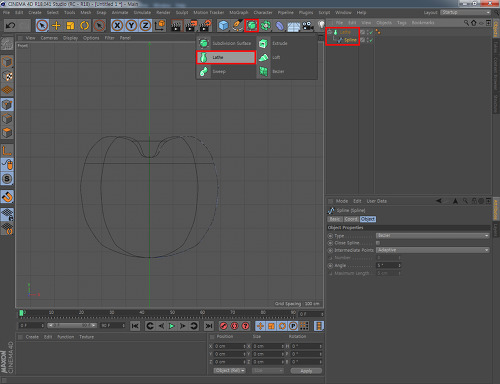Choose Sweep from generators popup

(226, 71)
